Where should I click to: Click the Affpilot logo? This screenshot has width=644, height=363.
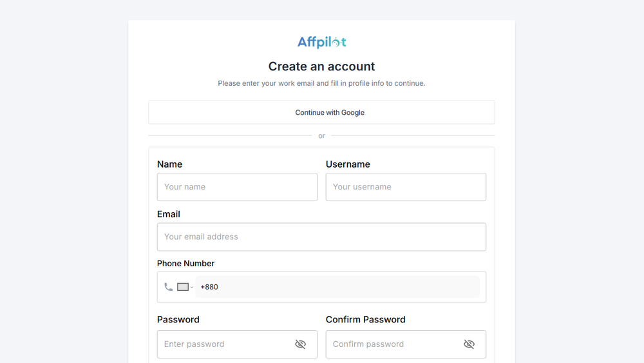[x=321, y=43]
